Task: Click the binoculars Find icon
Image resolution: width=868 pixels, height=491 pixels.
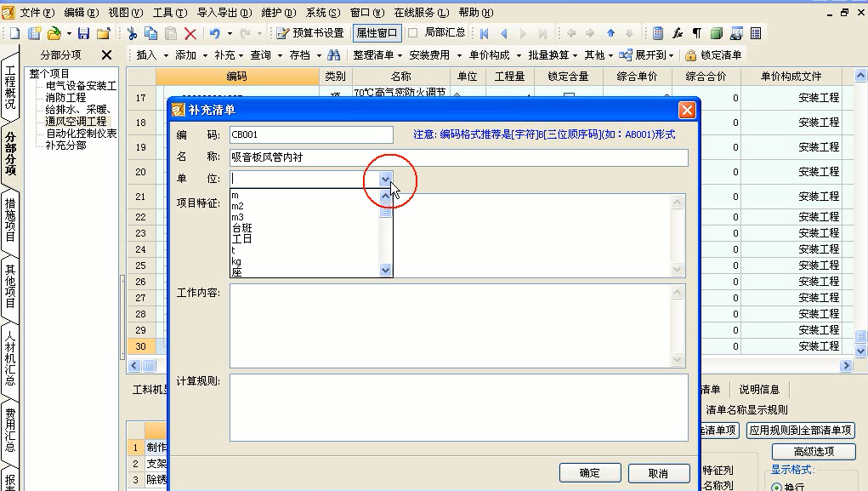Action: 333,55
